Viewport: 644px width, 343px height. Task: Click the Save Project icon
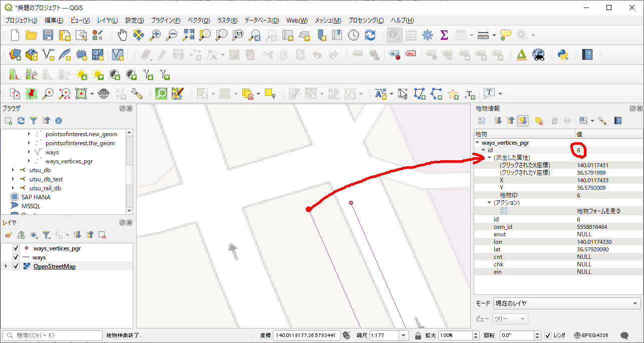tap(48, 35)
